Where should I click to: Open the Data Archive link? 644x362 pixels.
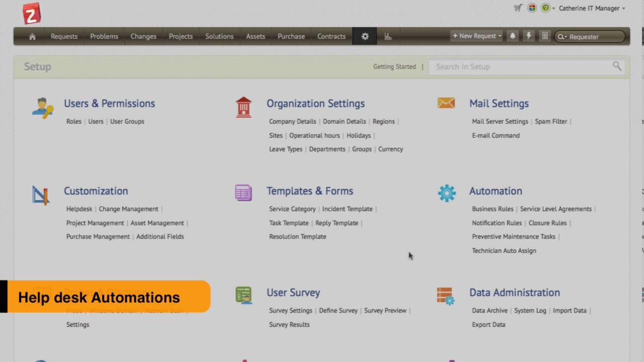coord(490,310)
